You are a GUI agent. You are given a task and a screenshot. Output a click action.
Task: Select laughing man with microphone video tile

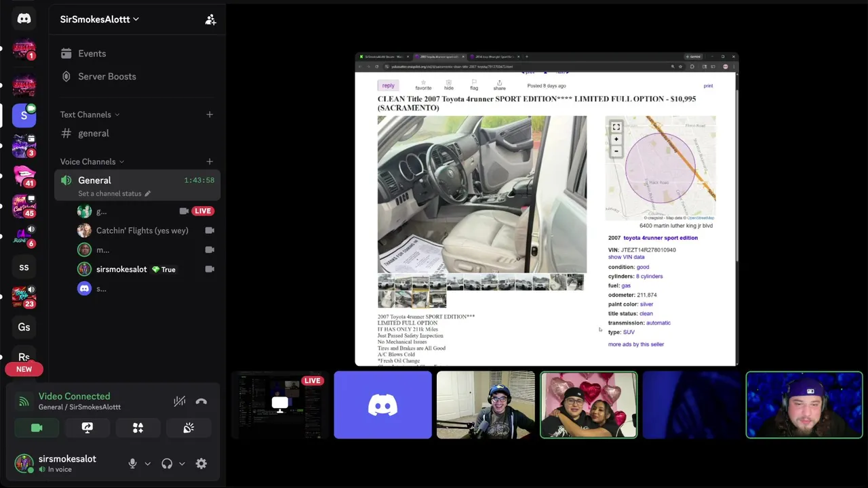(x=486, y=405)
